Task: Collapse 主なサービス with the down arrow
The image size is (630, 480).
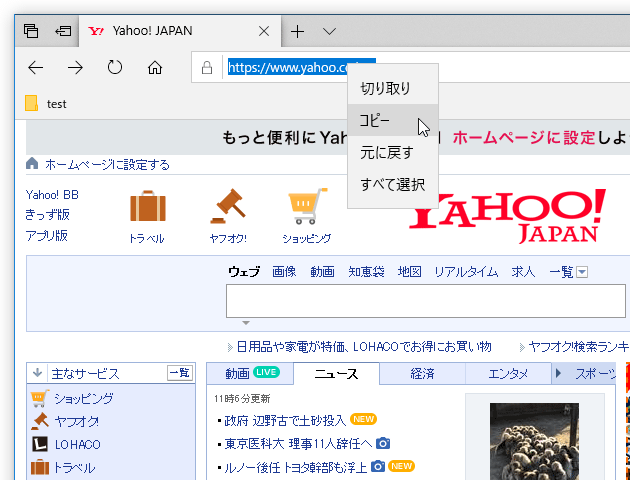Action: point(37,373)
